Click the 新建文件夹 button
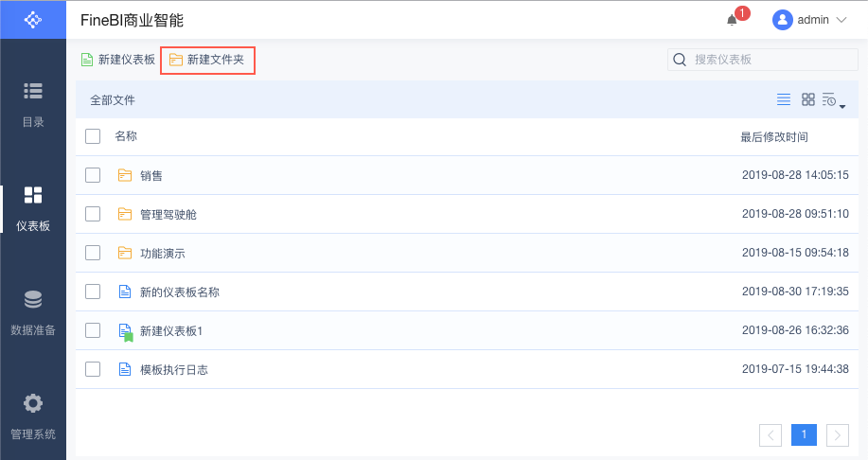Viewport: 868px width, 460px height. [207, 60]
